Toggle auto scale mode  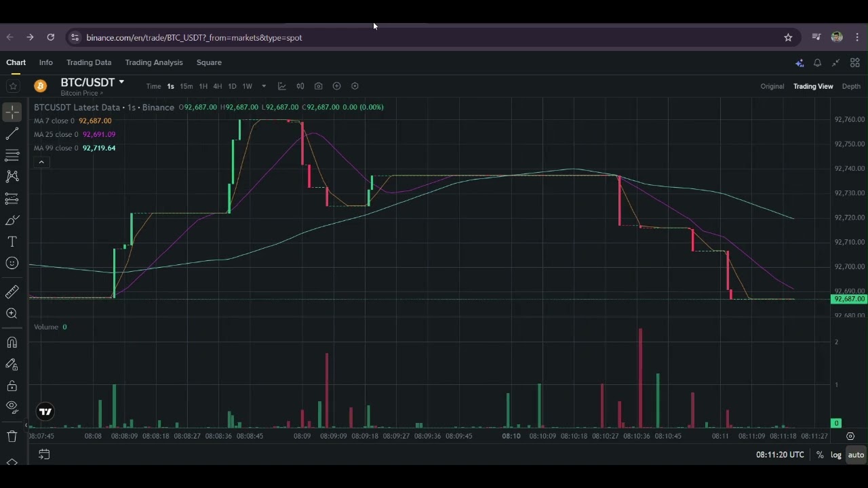(x=856, y=455)
